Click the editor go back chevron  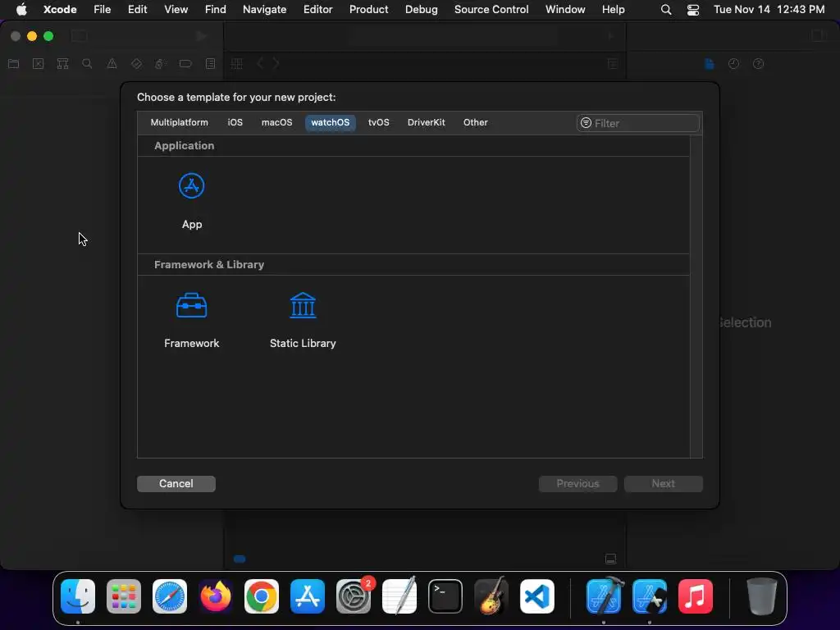click(x=260, y=64)
